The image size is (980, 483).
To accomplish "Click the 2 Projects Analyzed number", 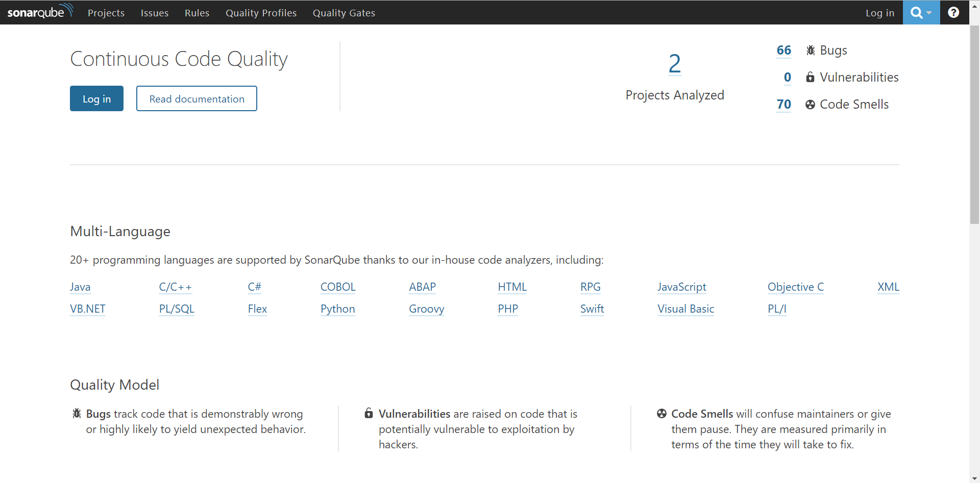I will point(675,64).
